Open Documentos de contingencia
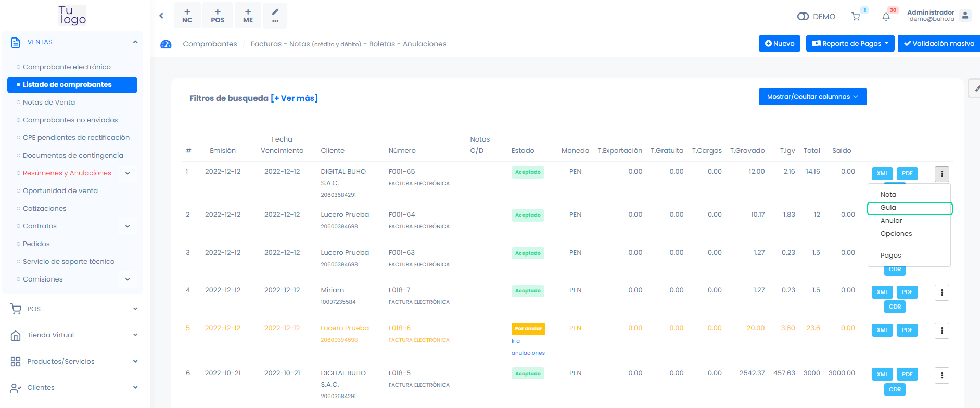980x408 pixels. [73, 155]
